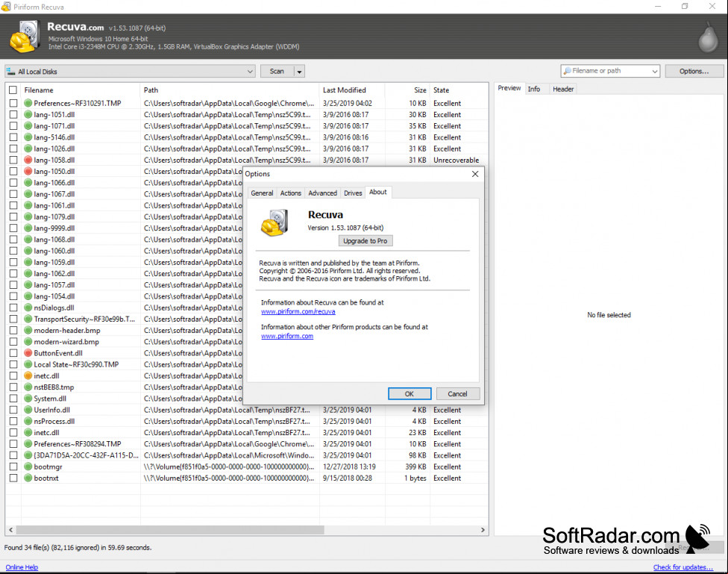Check the box for Preferences~RF310291.TMP
Screen dimensions: 728x574
13,103
